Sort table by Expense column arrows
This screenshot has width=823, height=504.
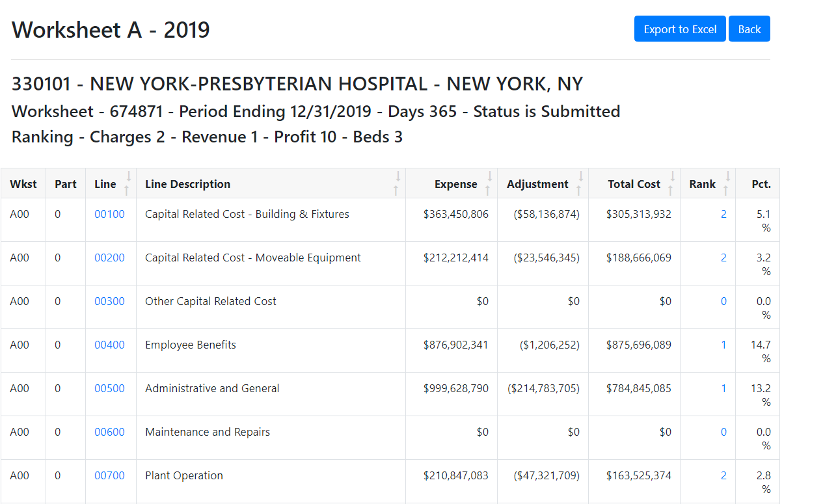tap(489, 183)
